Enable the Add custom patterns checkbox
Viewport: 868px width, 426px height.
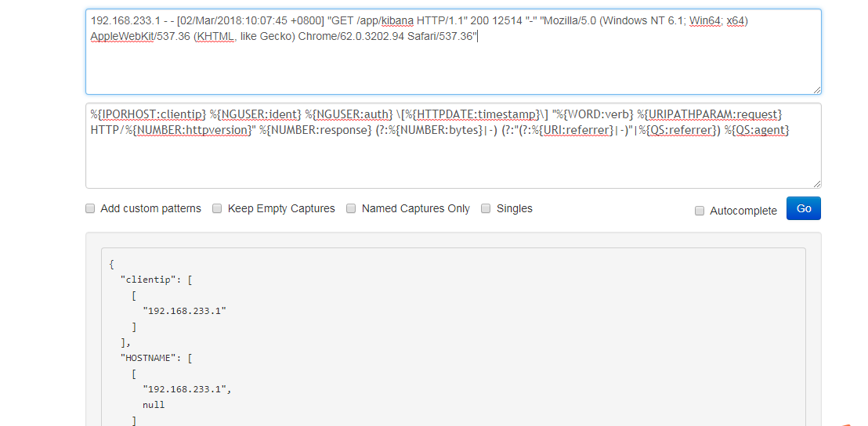click(90, 208)
